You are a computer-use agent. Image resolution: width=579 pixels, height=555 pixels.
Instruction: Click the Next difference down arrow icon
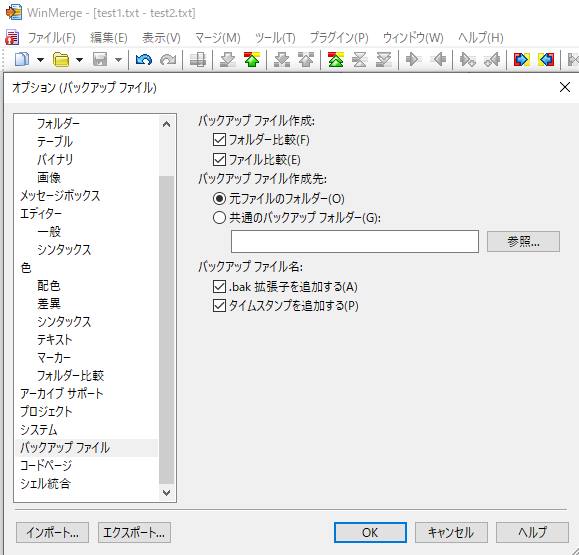[x=227, y=59]
